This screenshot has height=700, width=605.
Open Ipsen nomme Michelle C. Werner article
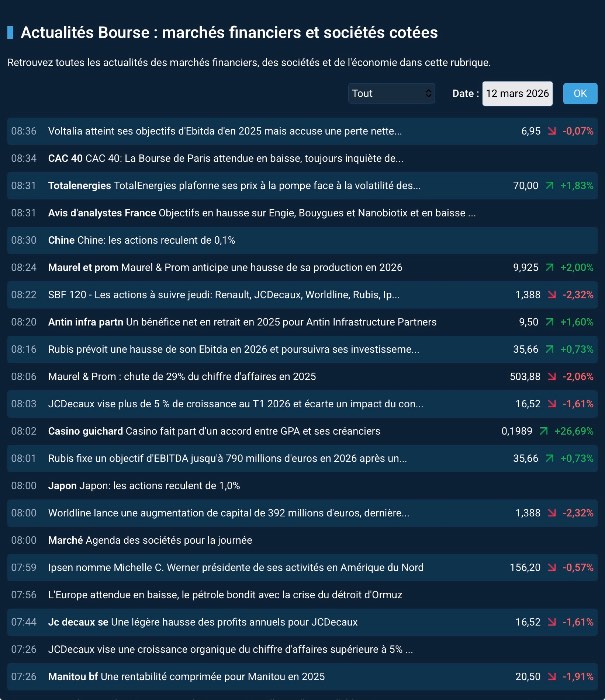point(236,567)
